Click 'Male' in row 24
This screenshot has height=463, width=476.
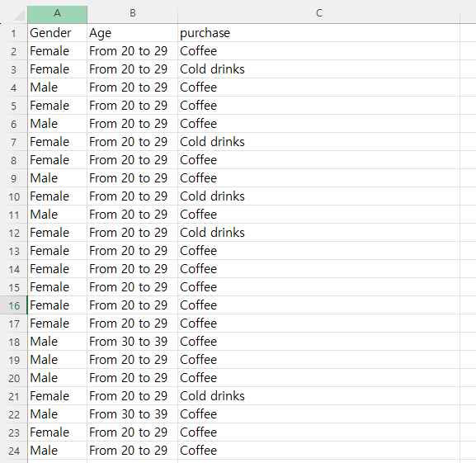click(44, 451)
